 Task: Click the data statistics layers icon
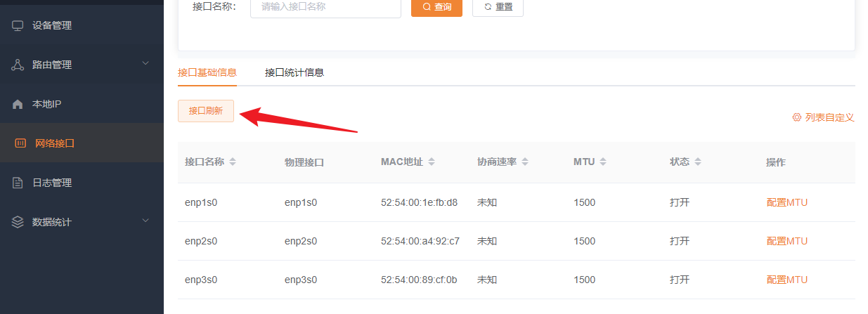tap(18, 222)
